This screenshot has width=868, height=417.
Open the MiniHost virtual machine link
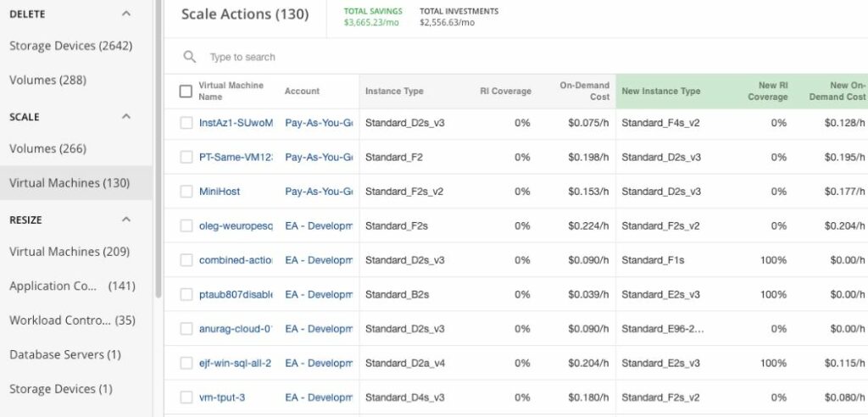click(220, 192)
